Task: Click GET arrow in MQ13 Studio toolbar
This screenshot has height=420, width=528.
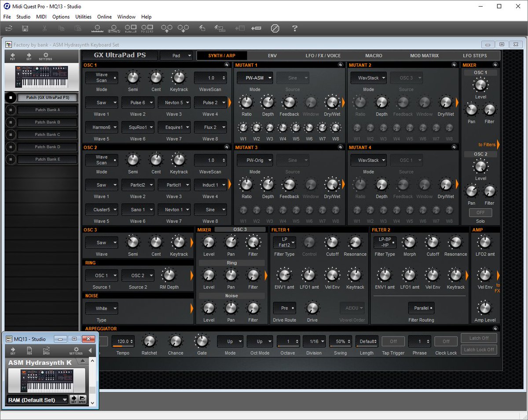Action: pos(13,351)
